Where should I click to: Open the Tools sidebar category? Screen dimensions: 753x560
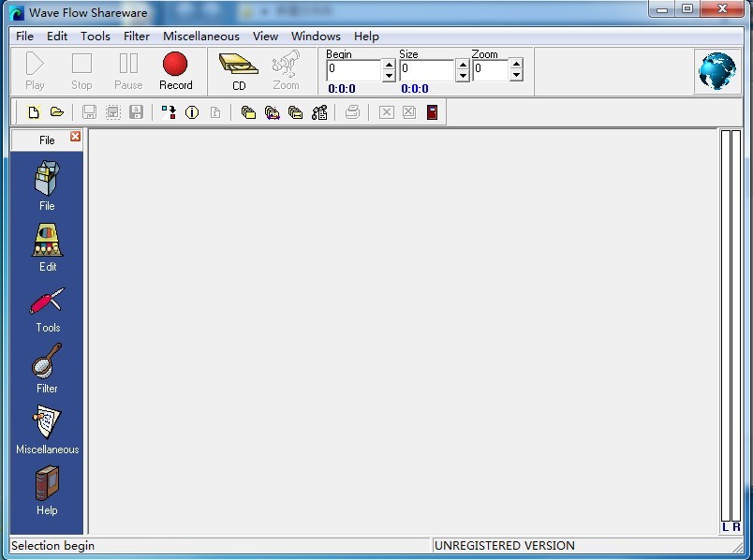click(47, 310)
